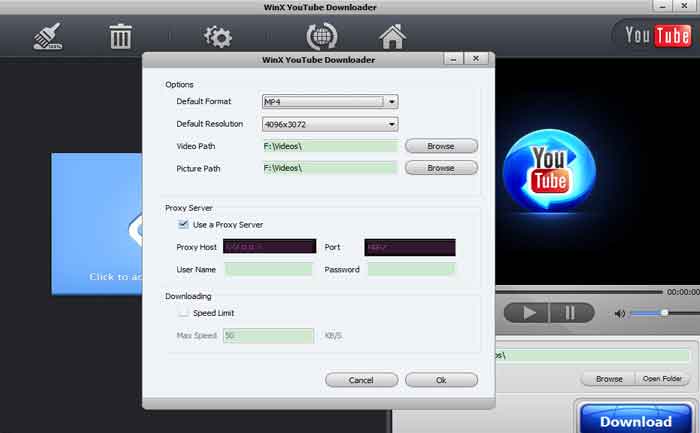Adjust the volume slider
This screenshot has height=433, width=700.
click(664, 313)
